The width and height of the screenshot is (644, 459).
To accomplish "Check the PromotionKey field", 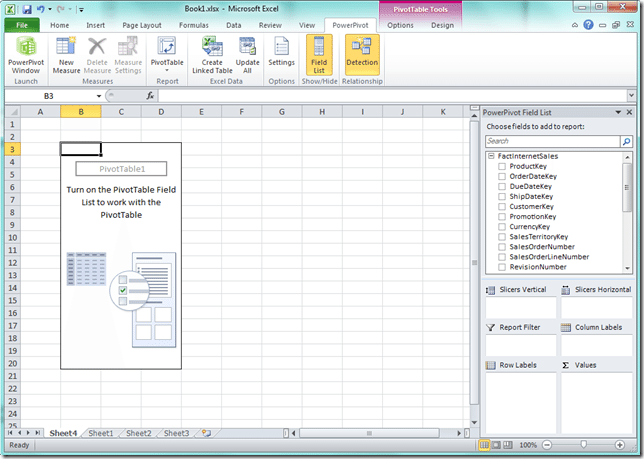I will [502, 216].
